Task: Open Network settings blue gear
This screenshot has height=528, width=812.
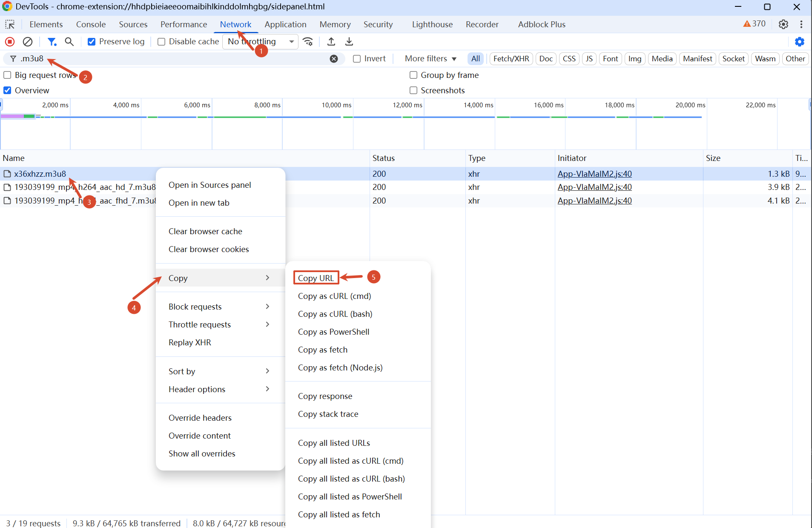Action: point(800,42)
